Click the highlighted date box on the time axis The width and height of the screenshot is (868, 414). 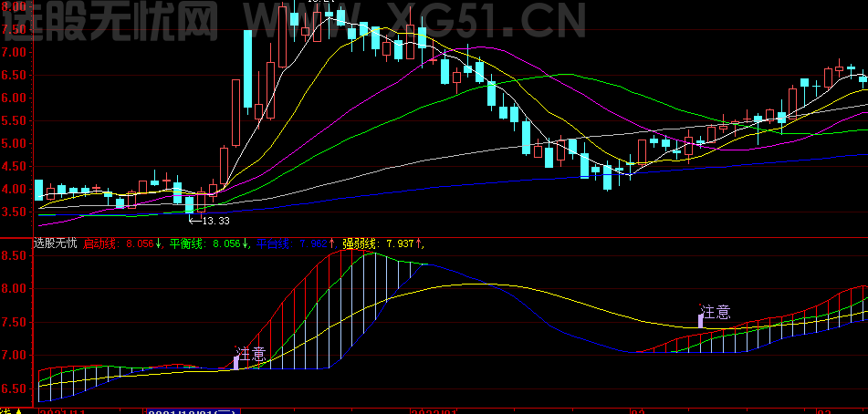click(x=193, y=412)
